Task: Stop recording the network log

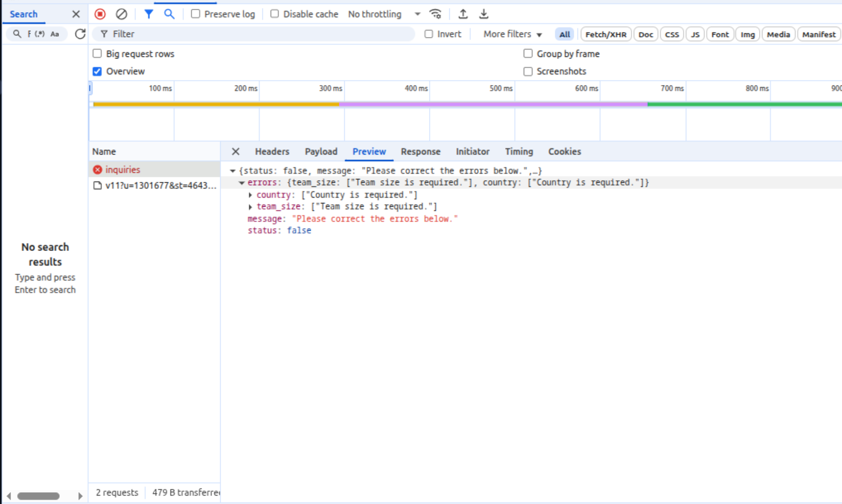Action: [x=100, y=14]
